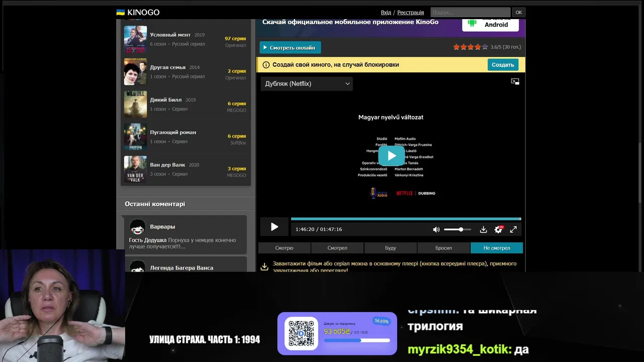The height and width of the screenshot is (362, 644).
Task: Open the Дикий Билл poster thumbnail
Action: (x=135, y=104)
